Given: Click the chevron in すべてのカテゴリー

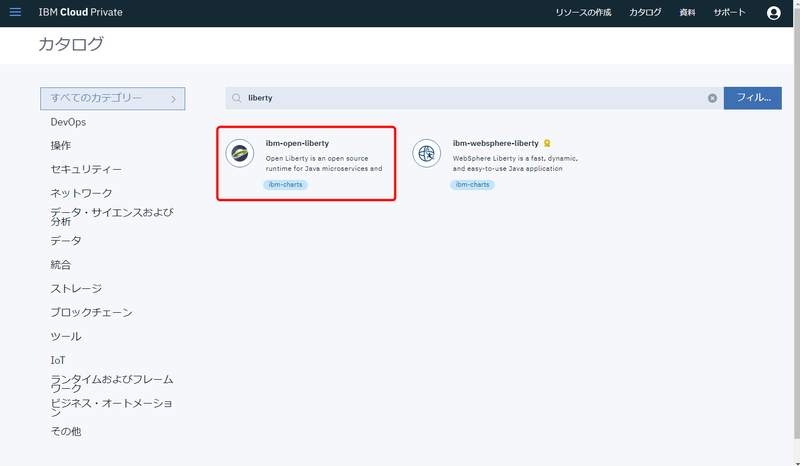Looking at the screenshot, I should tap(173, 99).
